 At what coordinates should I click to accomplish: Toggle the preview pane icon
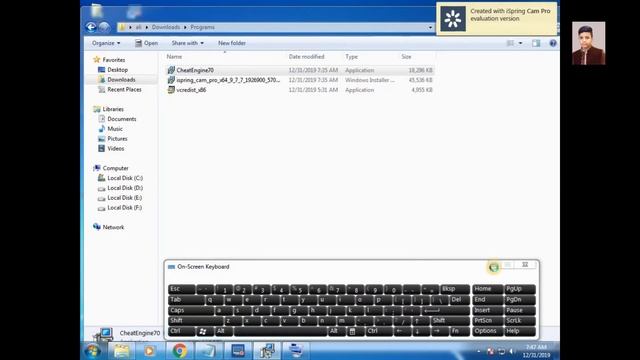[536, 43]
